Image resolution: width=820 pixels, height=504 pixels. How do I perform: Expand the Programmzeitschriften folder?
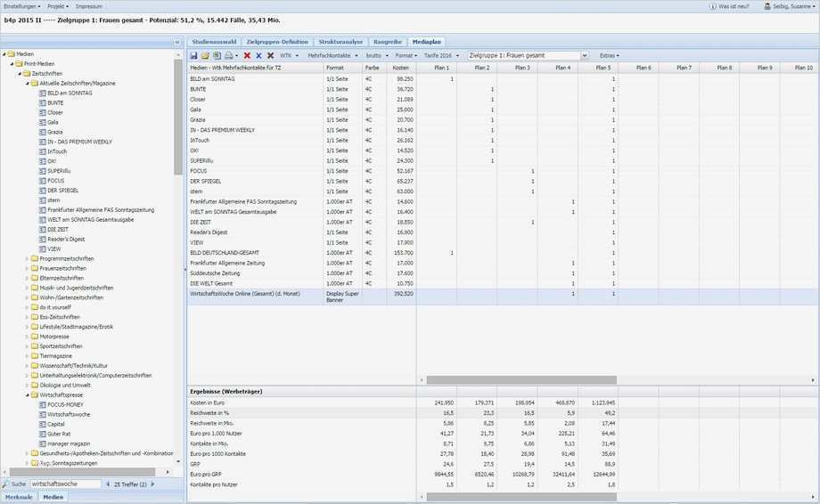coord(27,259)
